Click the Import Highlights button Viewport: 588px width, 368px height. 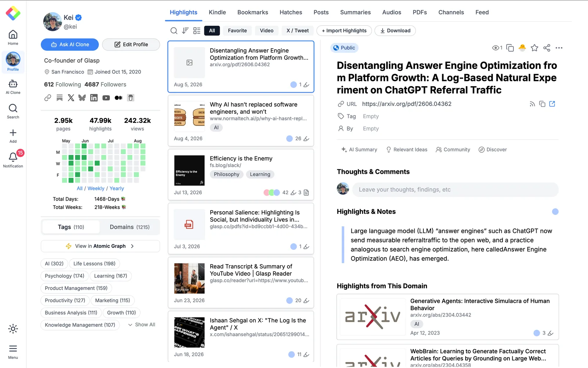point(344,31)
